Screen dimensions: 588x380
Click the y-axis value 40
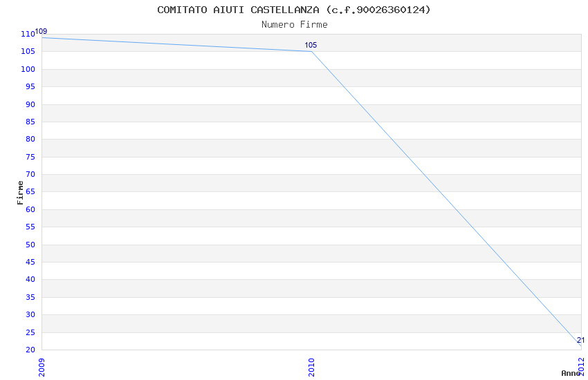click(x=30, y=279)
